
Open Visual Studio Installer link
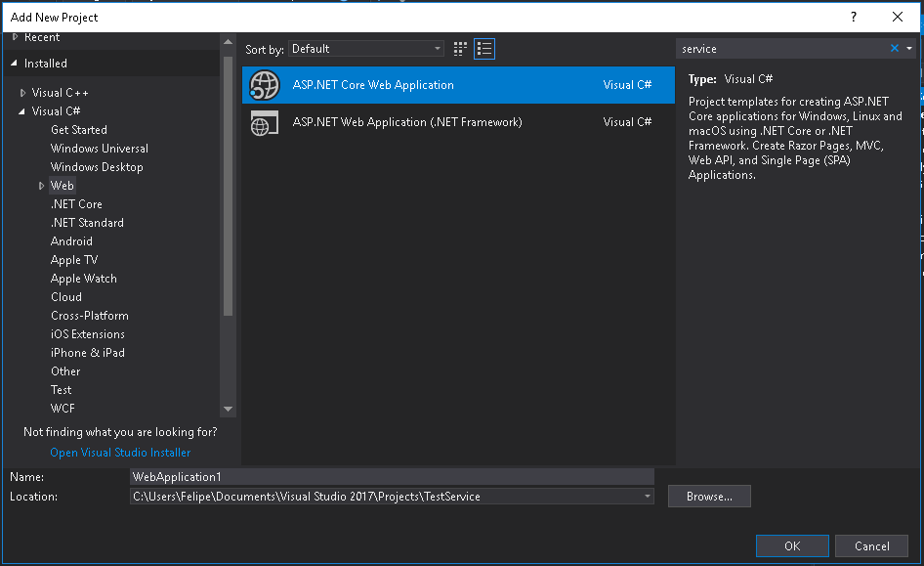120,453
